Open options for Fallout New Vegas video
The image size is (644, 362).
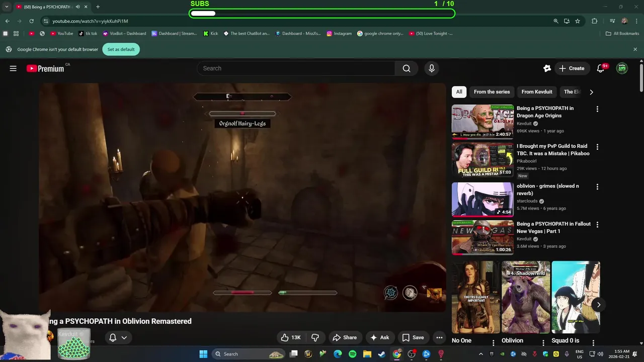[x=597, y=225]
